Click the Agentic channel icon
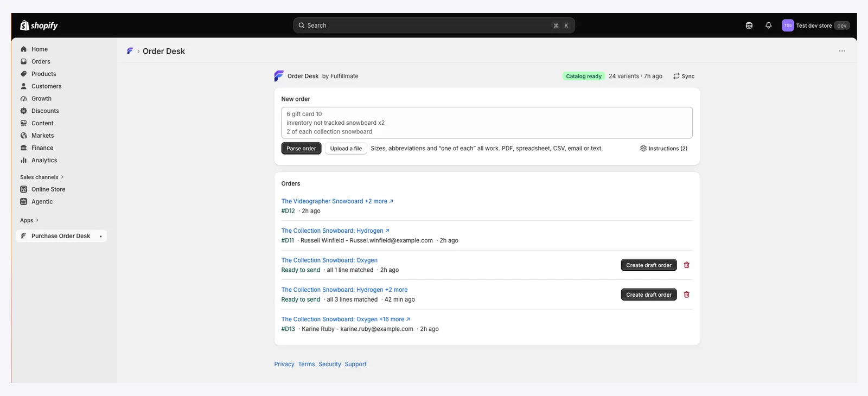 point(23,202)
